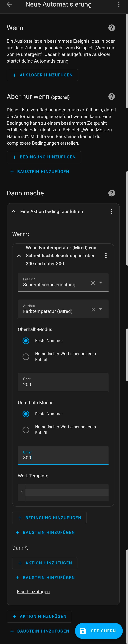Viewport: 128px width, 644px height.
Task: Go back using the arrow icon
Action: 9,4
